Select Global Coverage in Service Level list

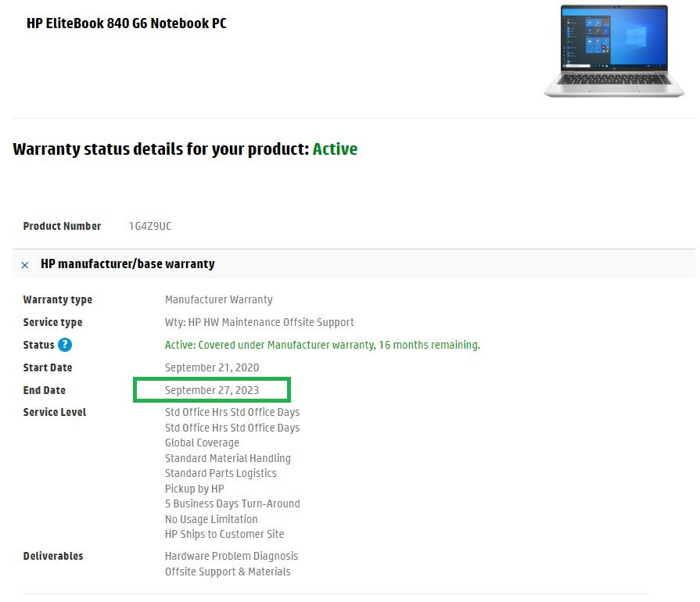(202, 443)
